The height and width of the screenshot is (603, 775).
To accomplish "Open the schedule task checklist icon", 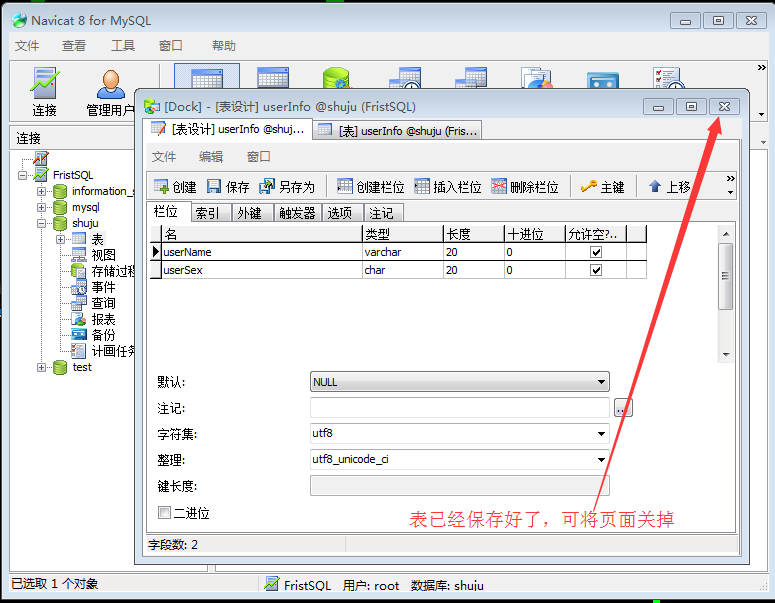I will pos(669,78).
